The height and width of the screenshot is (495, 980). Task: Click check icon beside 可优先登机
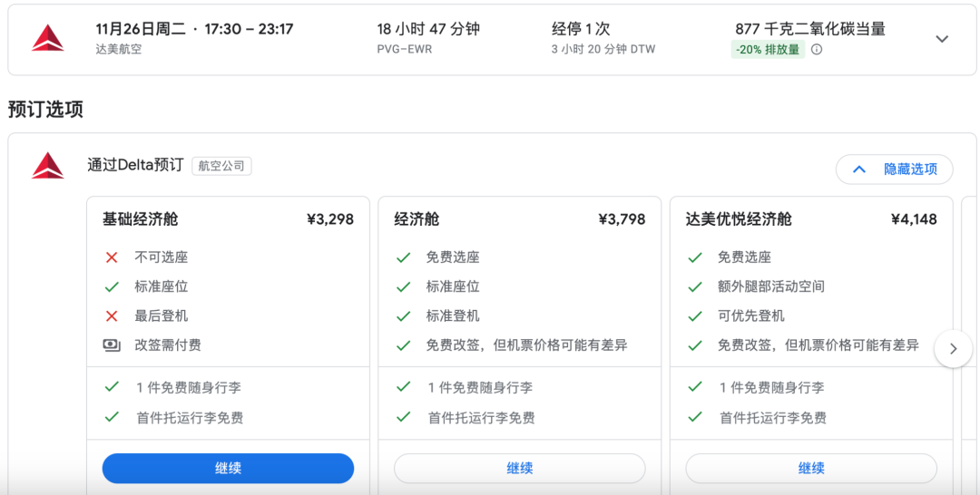pyautogui.click(x=695, y=315)
